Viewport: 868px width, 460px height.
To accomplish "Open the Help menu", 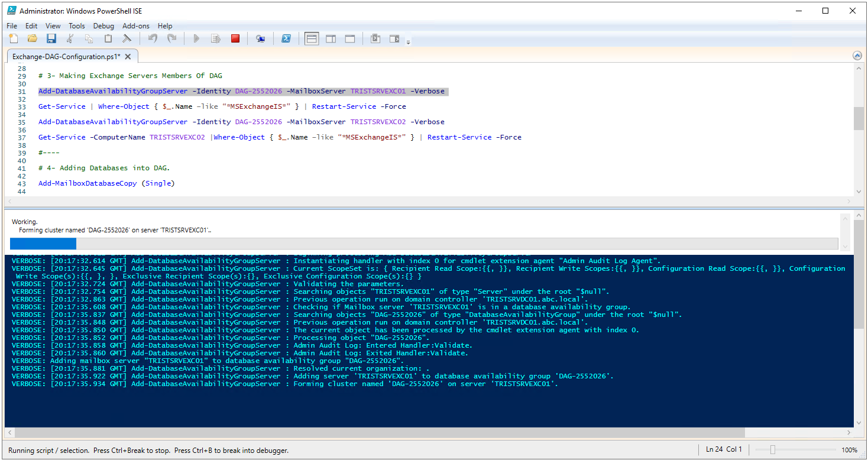I will (x=165, y=26).
